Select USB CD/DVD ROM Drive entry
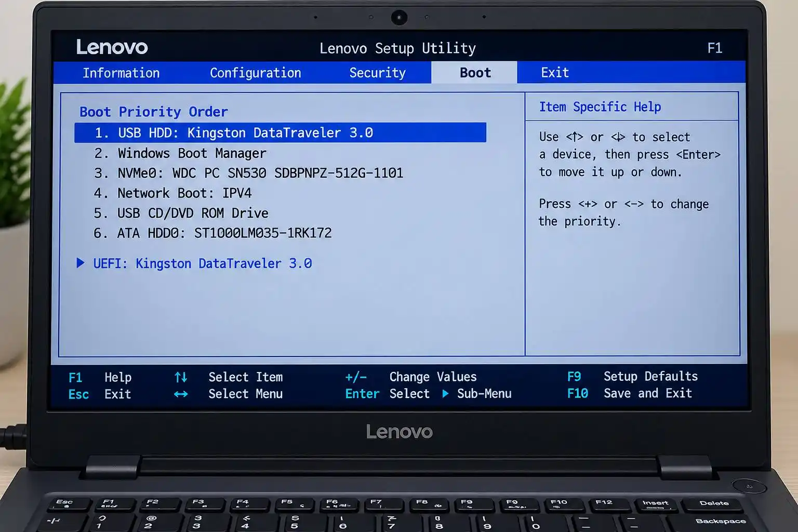The image size is (798, 532). click(181, 213)
